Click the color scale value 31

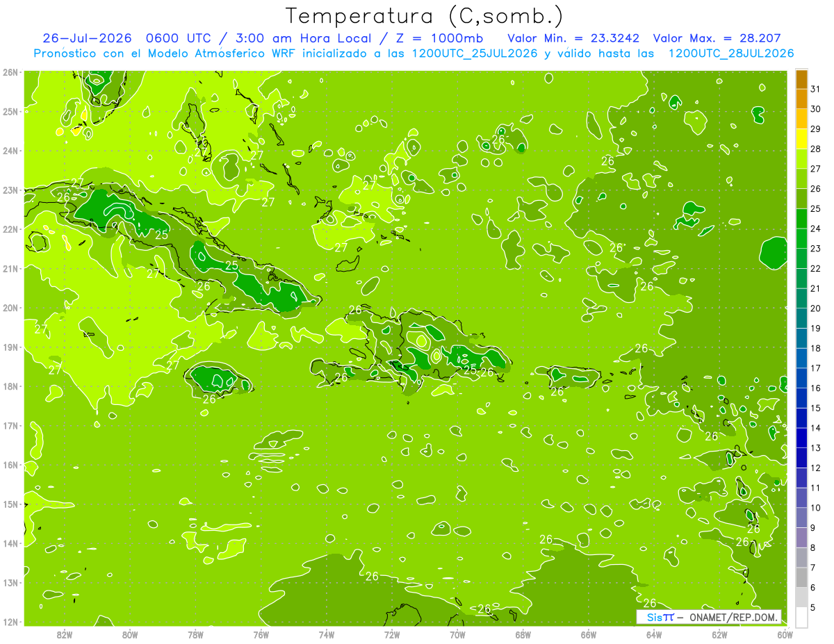pyautogui.click(x=816, y=89)
